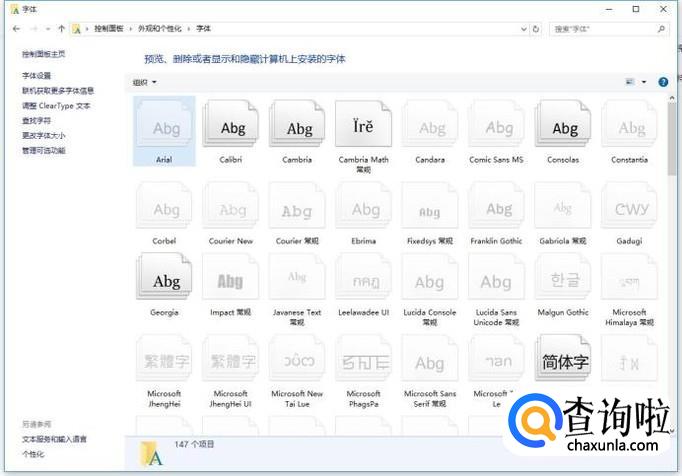Open 联机获取更多字体信息 link
Viewport: 682px width, 476px height.
pyautogui.click(x=58, y=91)
